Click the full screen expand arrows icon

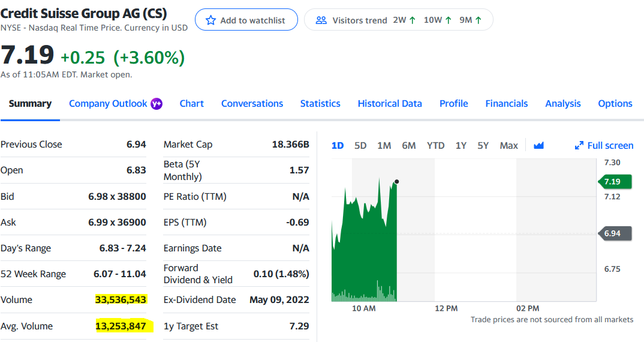click(x=579, y=146)
